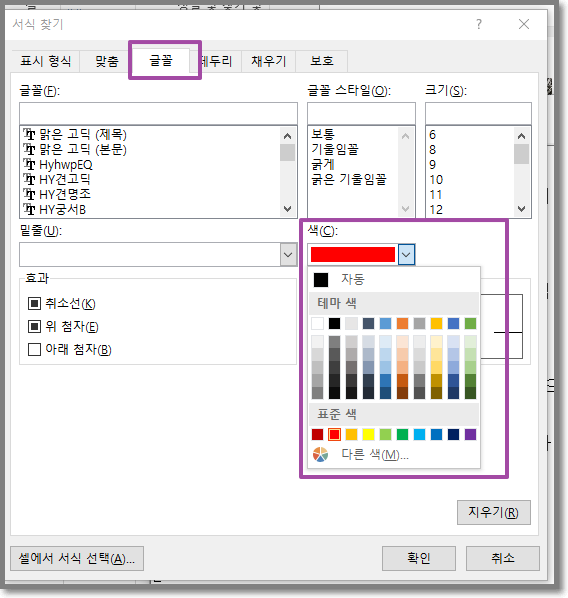The height and width of the screenshot is (598, 568).
Task: Click the 글꼴 스타일(O) input field
Action: [361, 113]
